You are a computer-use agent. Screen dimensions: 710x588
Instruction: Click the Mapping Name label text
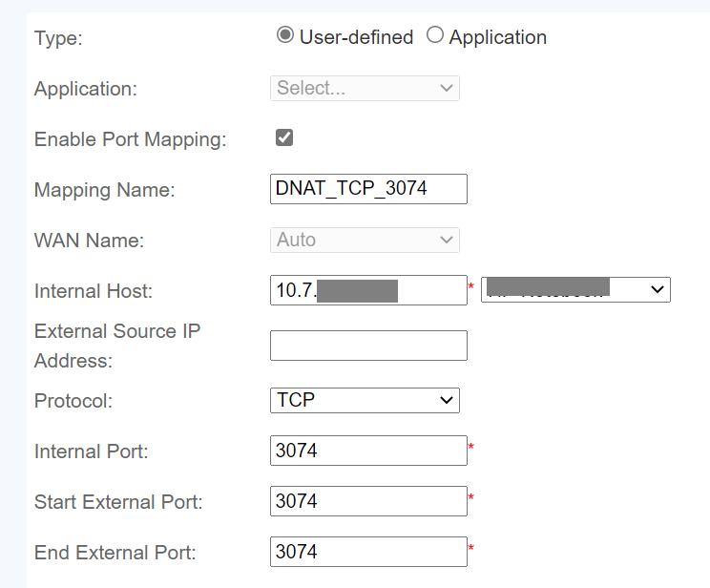(x=105, y=190)
